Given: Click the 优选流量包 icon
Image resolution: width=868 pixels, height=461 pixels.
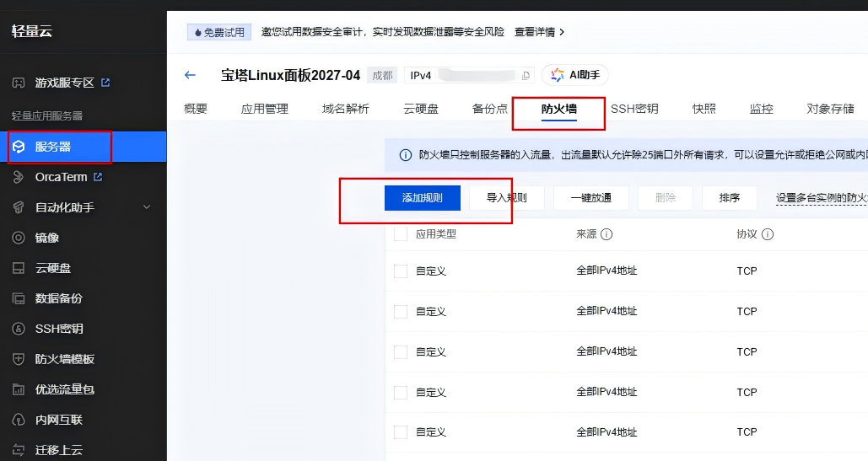Looking at the screenshot, I should 19,389.
